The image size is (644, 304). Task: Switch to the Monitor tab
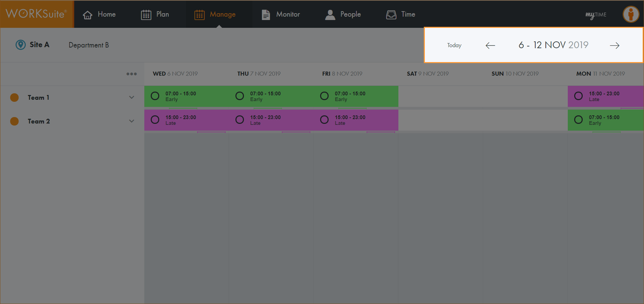[281, 14]
